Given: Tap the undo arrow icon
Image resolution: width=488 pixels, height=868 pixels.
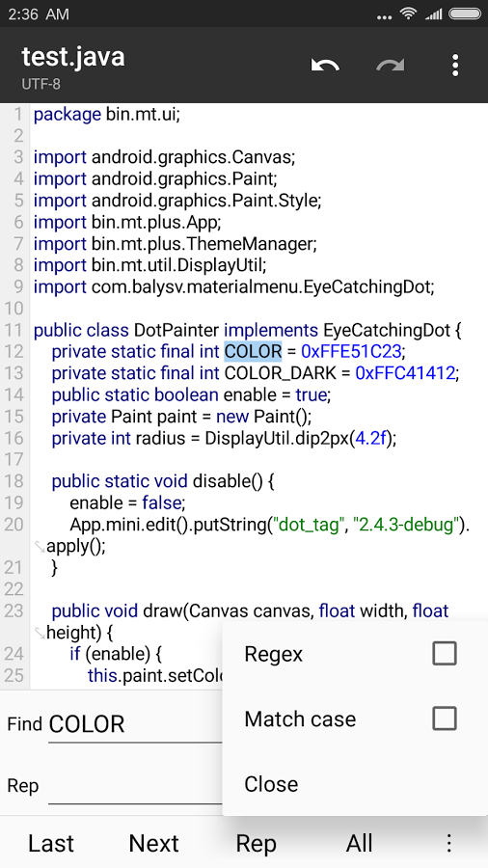Looking at the screenshot, I should coord(325,66).
